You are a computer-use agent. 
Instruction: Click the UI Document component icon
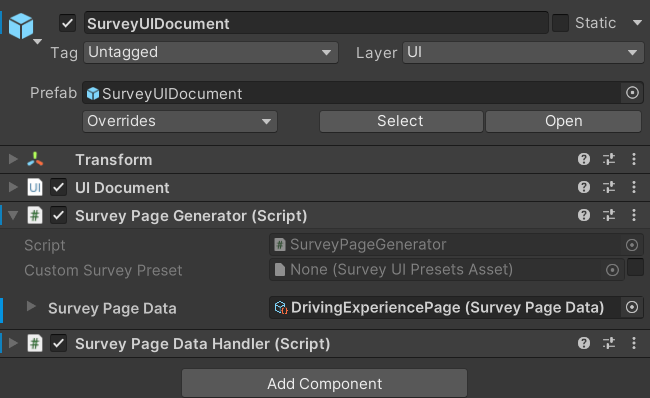pos(35,187)
